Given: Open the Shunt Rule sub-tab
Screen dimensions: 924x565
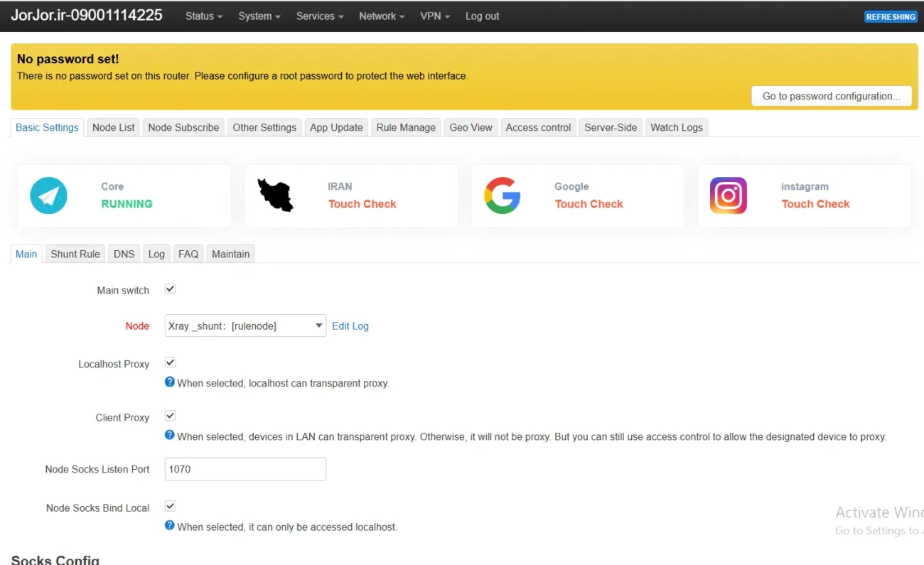Looking at the screenshot, I should 75,254.
